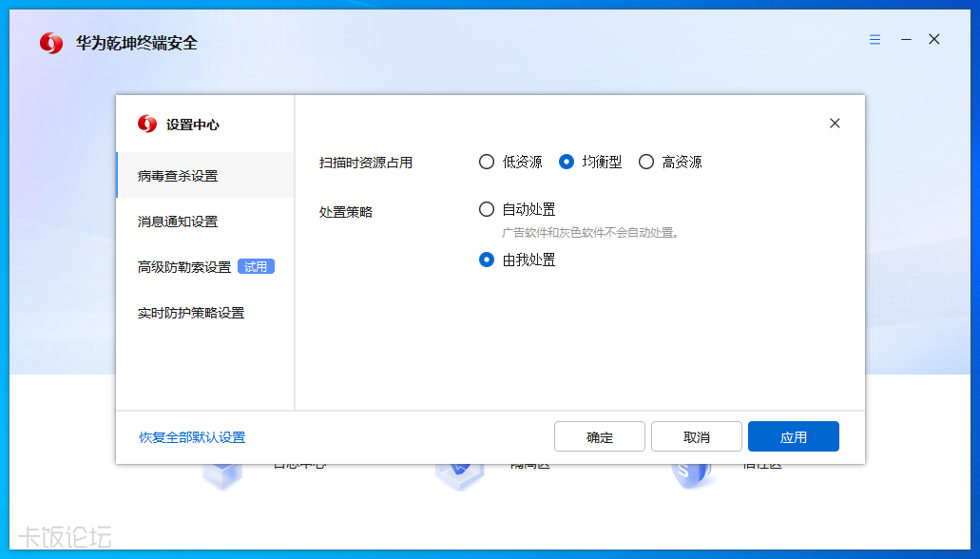This screenshot has width=980, height=559.
Task: Open the 消息通知设置 tab
Action: point(178,222)
